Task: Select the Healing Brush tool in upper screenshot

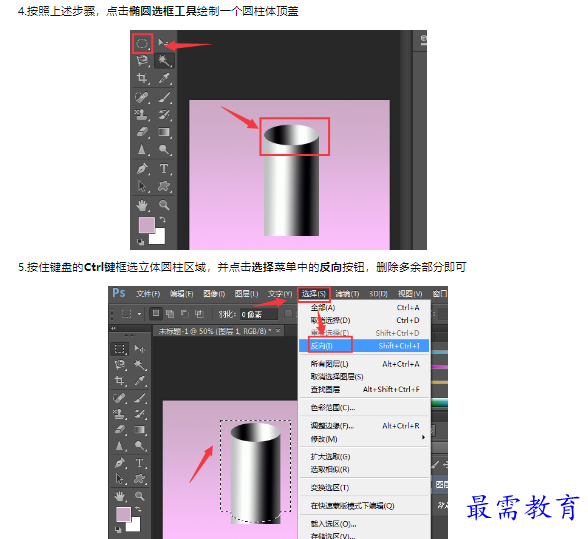Action: coord(142,97)
